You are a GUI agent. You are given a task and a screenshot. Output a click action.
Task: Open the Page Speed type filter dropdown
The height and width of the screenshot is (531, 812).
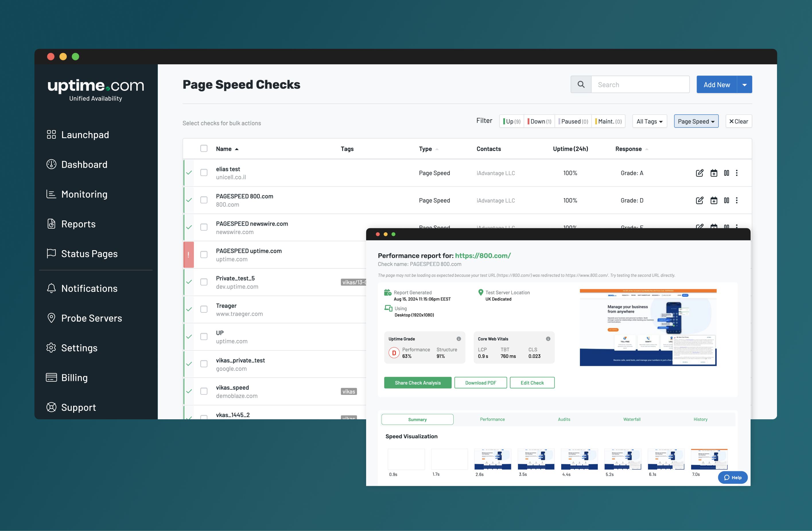(696, 121)
